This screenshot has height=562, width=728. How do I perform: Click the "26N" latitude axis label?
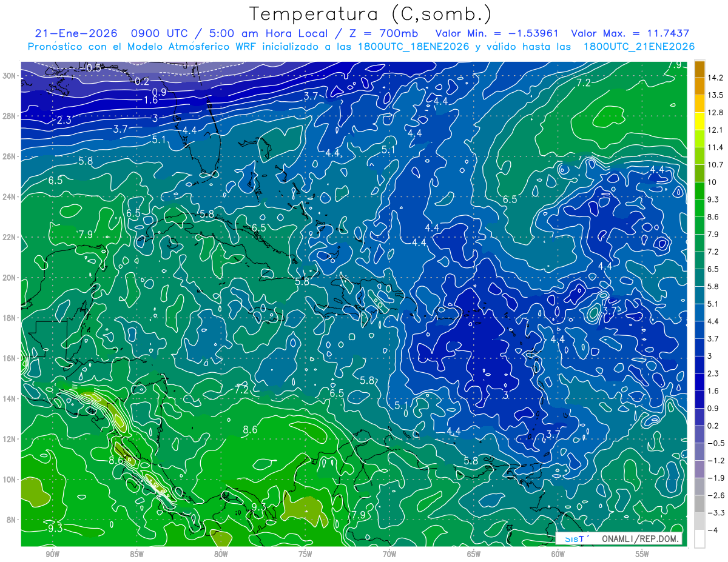coord(10,156)
